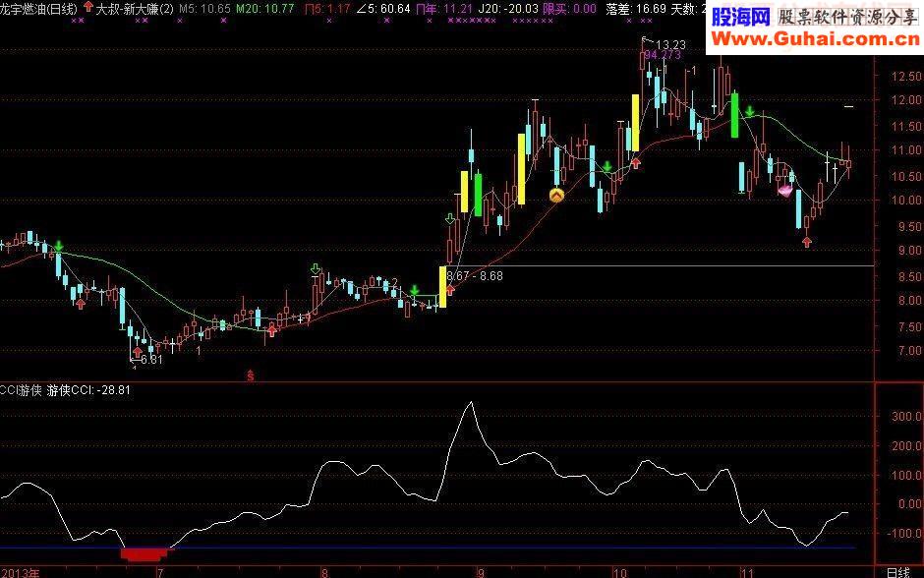Click green down arrow beside November green bar
This screenshot has height=578, width=924.
pos(749,111)
